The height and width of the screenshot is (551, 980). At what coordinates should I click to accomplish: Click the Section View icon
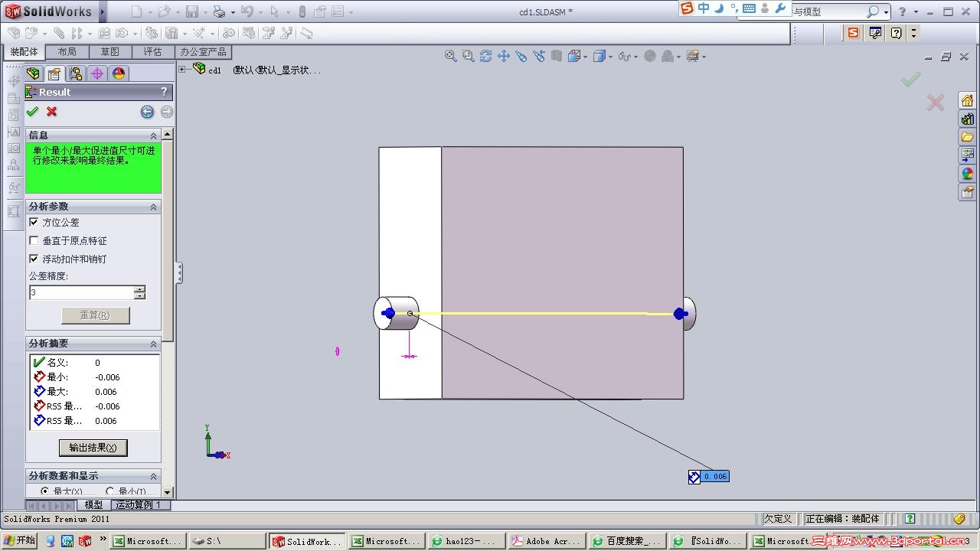[557, 56]
